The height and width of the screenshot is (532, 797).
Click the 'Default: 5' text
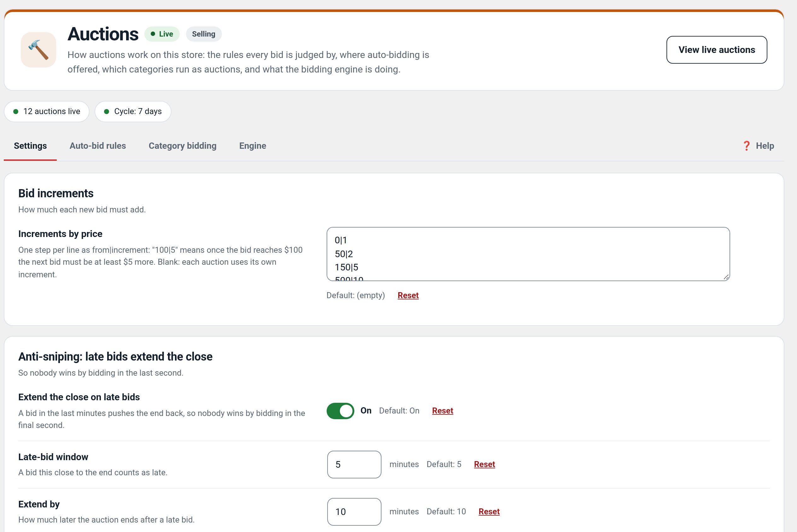444,465
